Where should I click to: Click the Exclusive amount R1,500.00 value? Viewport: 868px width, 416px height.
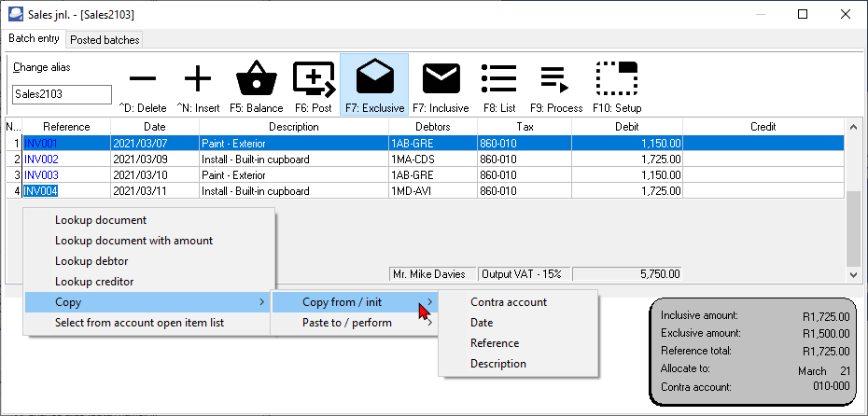tap(826, 334)
